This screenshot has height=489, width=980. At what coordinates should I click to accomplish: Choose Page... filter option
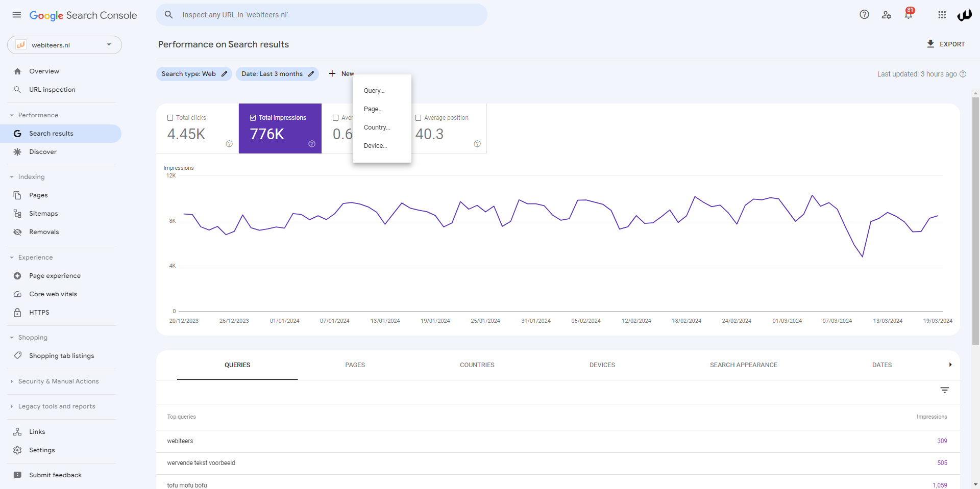pyautogui.click(x=382, y=109)
